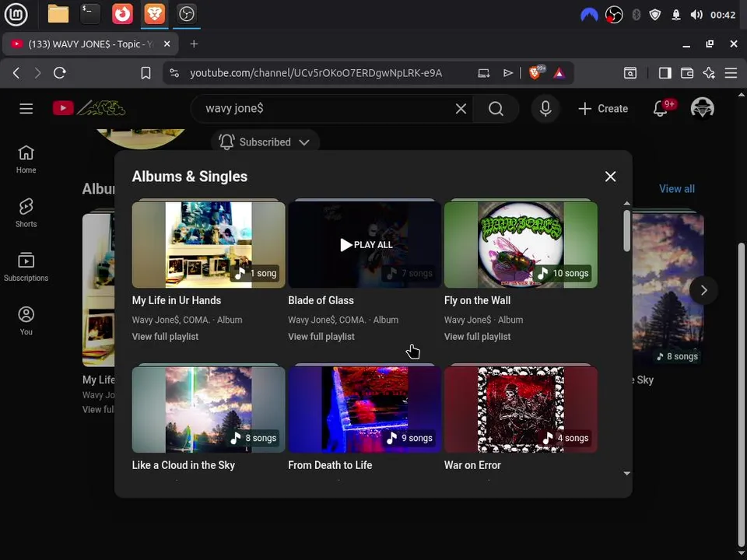
Task: Close the WAVY JONE$ browser tab
Action: click(167, 44)
